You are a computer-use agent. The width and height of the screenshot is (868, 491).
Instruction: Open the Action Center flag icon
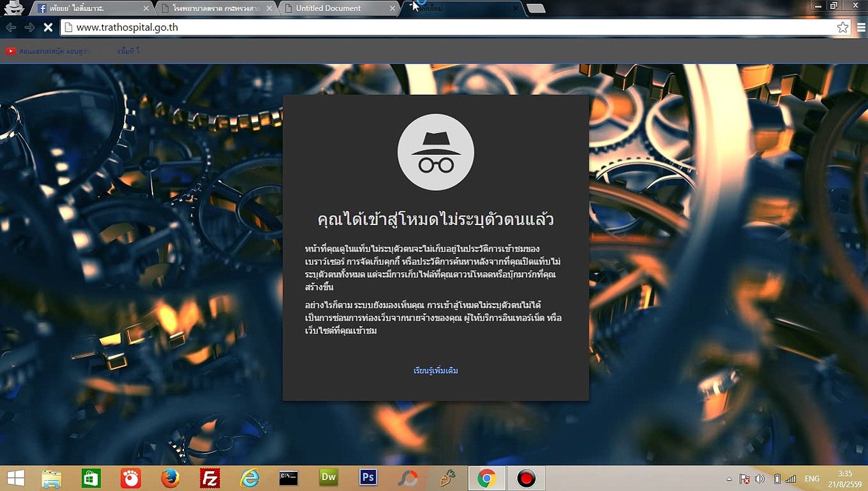(x=745, y=479)
